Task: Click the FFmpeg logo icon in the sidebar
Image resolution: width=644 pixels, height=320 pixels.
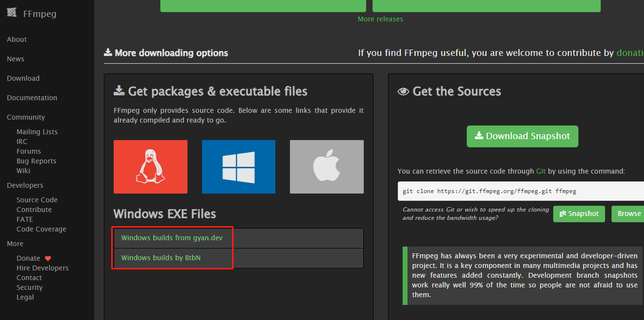Action: tap(12, 13)
